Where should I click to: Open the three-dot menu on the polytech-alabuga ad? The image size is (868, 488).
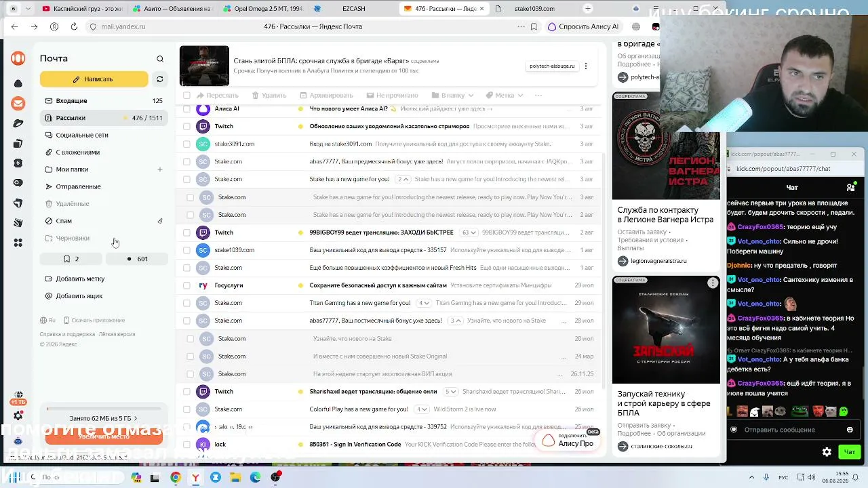(x=586, y=66)
